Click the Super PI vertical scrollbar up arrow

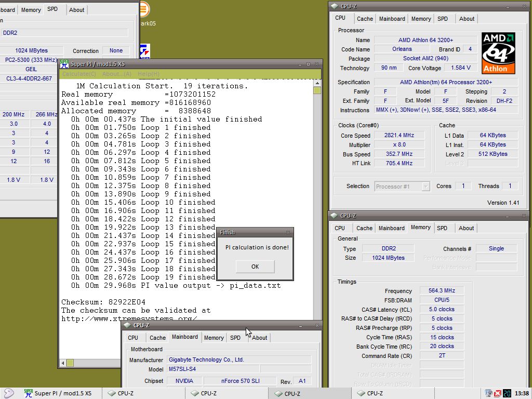[x=317, y=83]
